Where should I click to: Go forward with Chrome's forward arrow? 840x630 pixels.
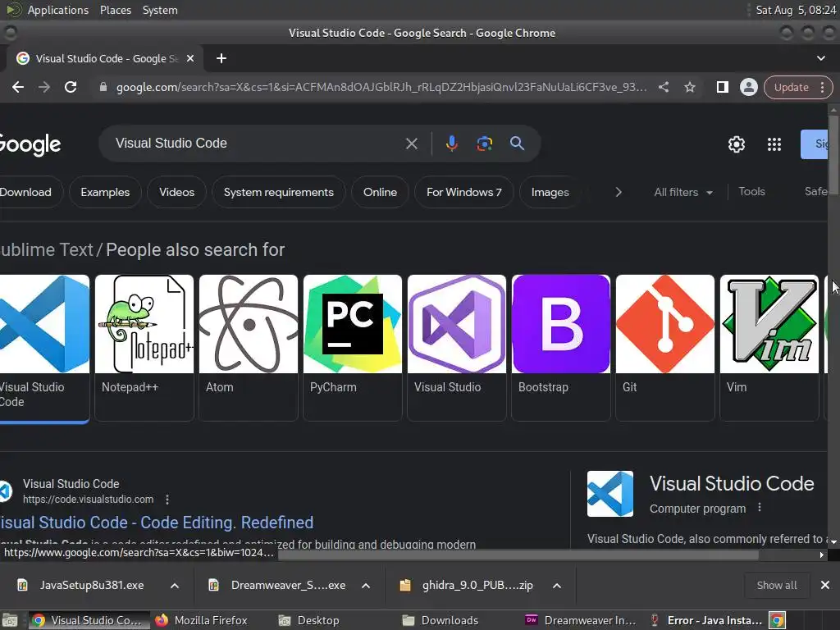coord(44,87)
